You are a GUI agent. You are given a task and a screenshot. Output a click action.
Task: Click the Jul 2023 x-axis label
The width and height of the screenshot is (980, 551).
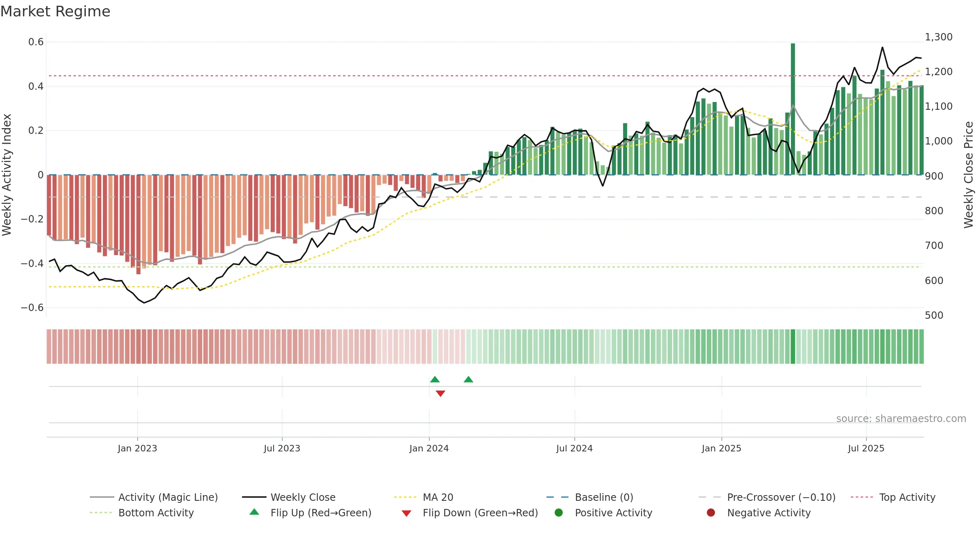click(x=282, y=448)
